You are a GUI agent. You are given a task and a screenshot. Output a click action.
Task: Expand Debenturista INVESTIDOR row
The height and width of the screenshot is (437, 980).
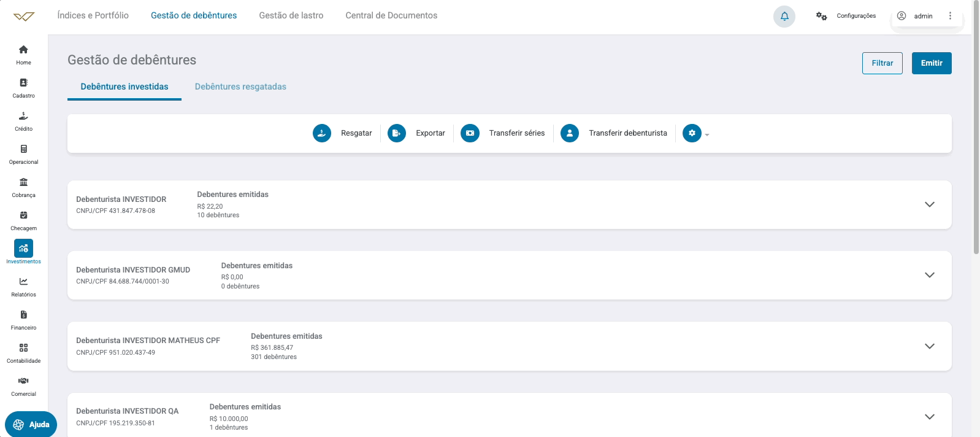(x=929, y=204)
